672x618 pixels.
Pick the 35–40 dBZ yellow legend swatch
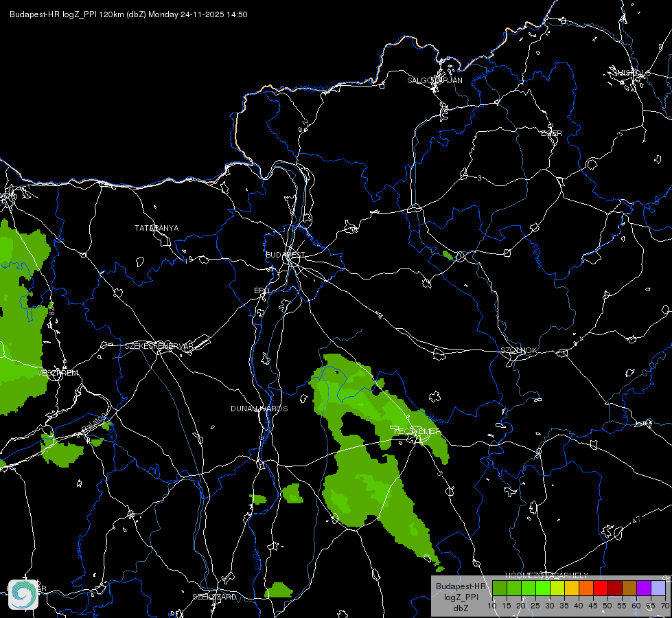pyautogui.click(x=572, y=588)
